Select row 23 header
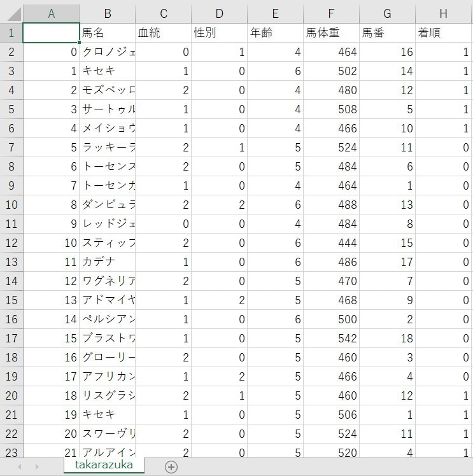473x476 pixels. point(11,452)
